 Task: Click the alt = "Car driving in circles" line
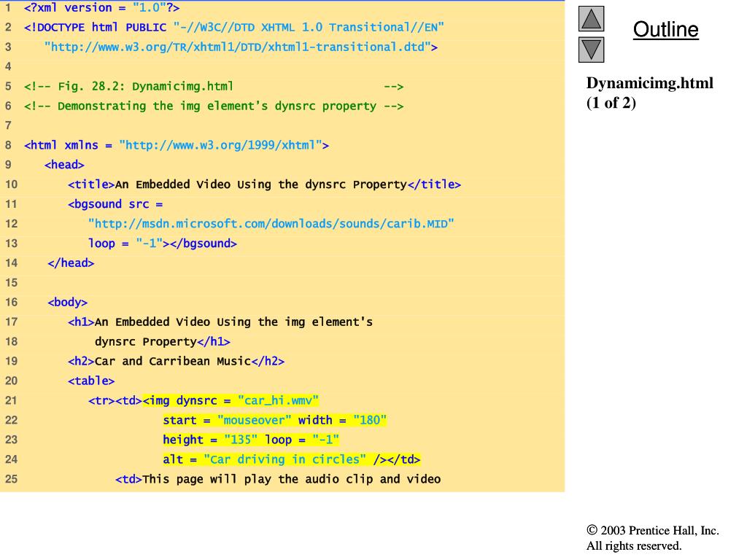(x=291, y=459)
